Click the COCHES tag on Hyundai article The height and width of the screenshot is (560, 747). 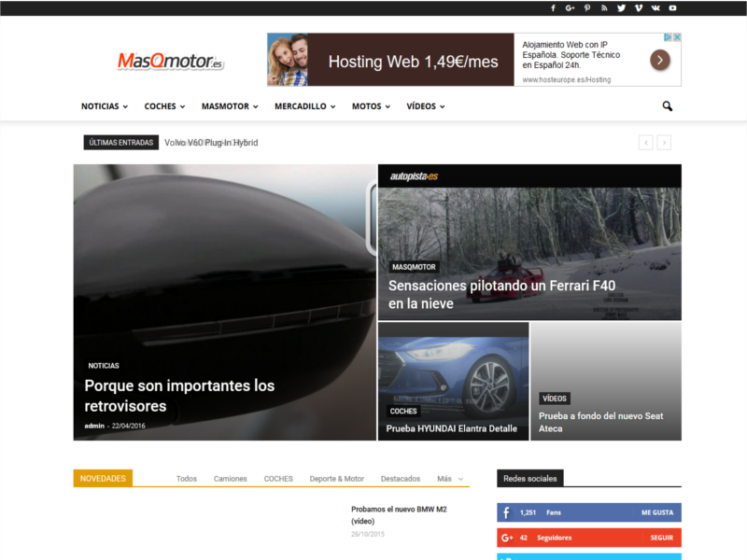403,411
